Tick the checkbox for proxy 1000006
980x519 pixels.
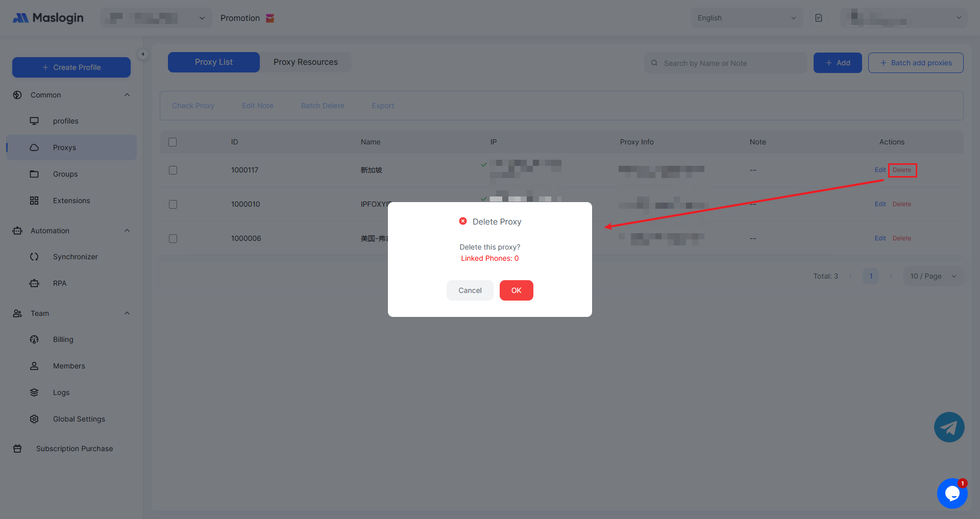point(173,238)
